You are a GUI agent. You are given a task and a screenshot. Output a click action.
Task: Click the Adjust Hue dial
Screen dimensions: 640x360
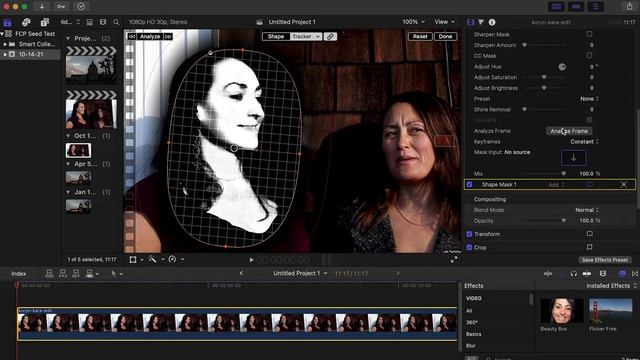pos(562,67)
